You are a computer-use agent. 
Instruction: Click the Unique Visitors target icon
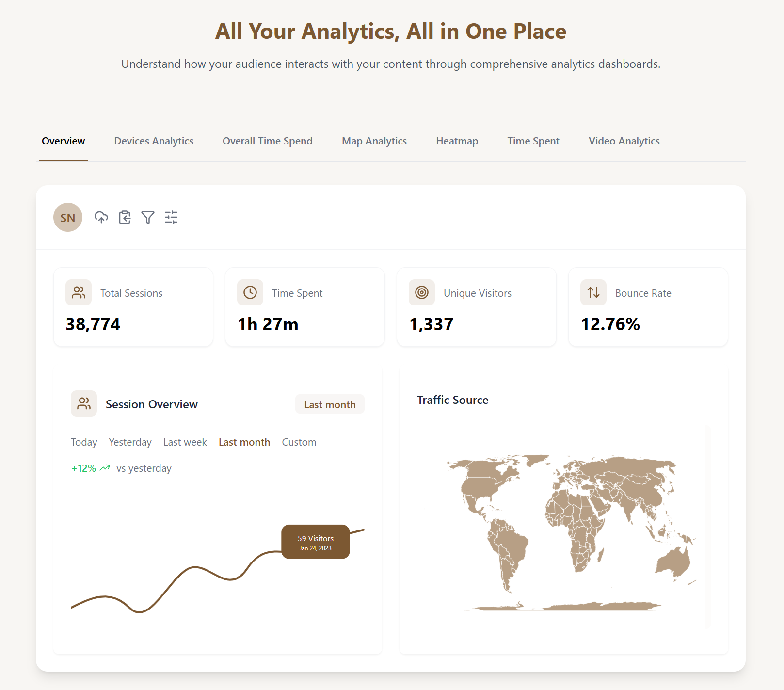tap(422, 292)
